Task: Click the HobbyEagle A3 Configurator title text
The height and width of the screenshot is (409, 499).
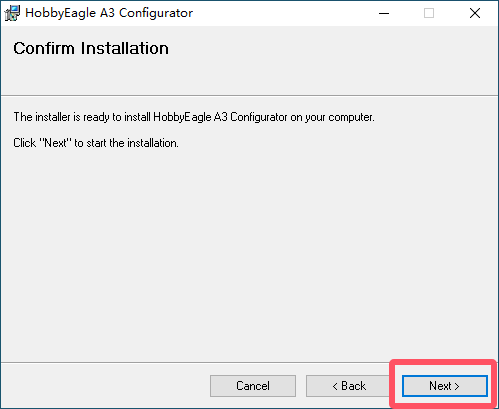Action: pos(109,13)
